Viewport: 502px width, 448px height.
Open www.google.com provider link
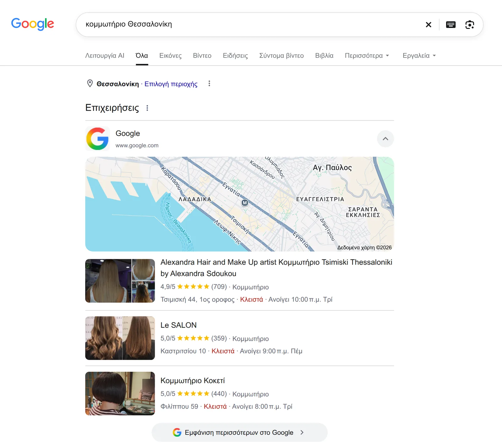pyautogui.click(x=137, y=146)
